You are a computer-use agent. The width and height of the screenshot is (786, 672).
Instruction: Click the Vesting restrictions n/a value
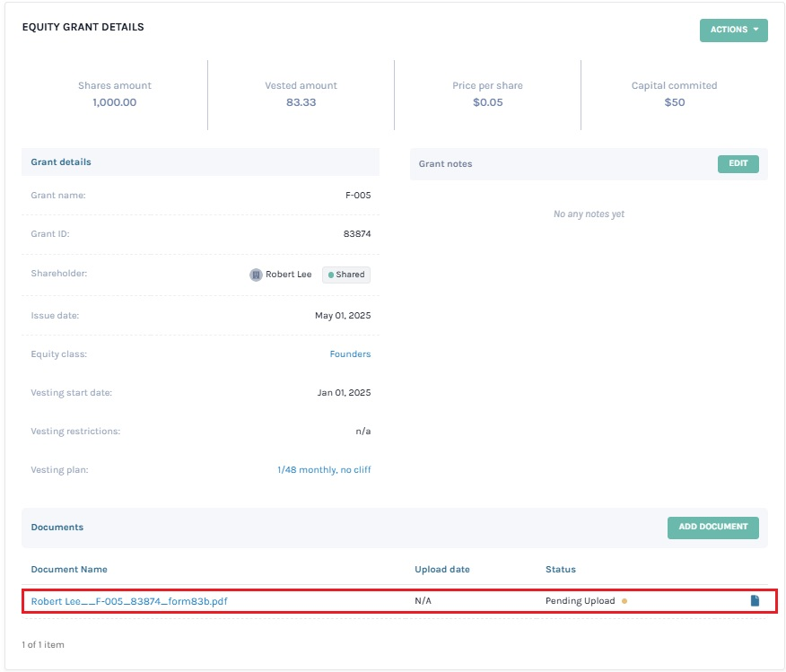362,431
